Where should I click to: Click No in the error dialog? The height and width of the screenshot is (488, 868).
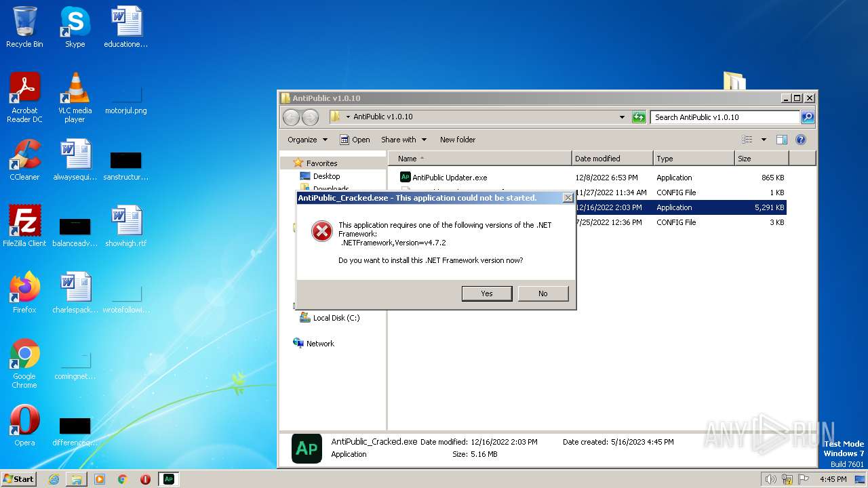543,293
